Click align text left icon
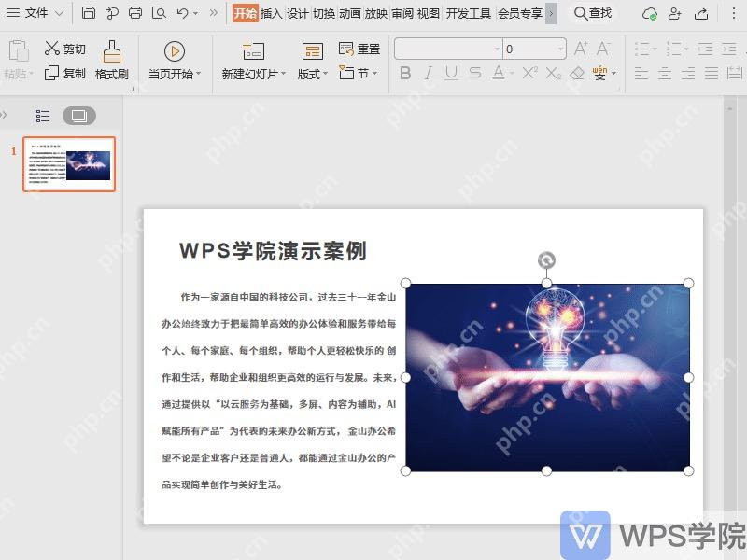The image size is (747, 560). tap(641, 74)
